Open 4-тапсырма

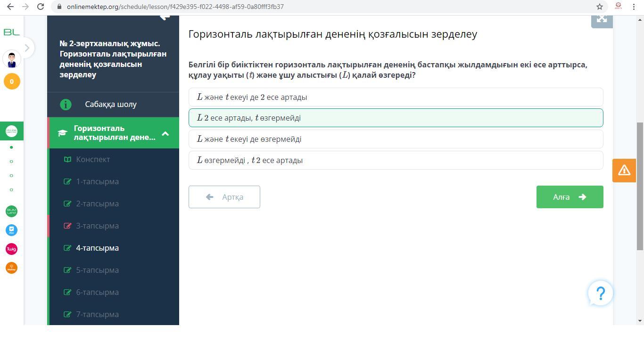pos(97,248)
